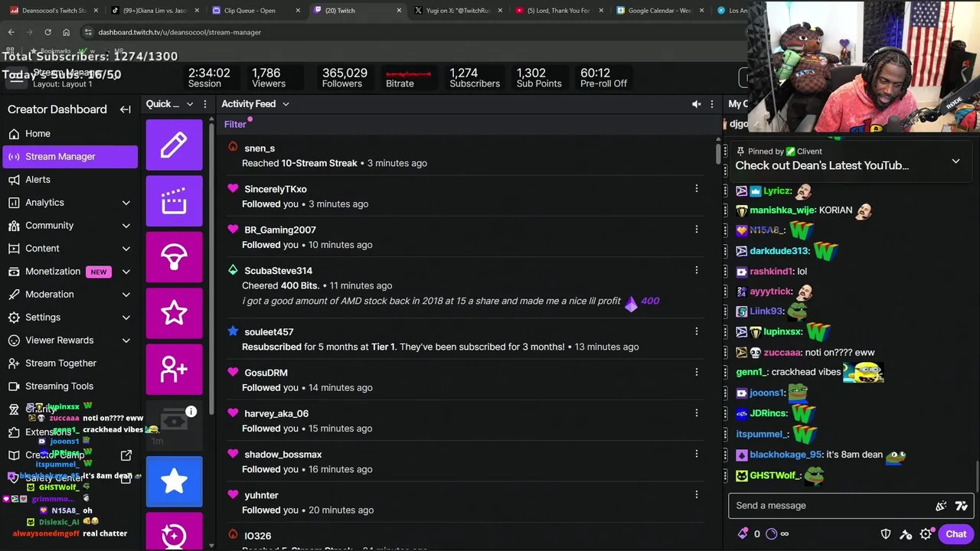Open options menu for shadow_bossmax follow event
The image size is (980, 551).
point(697,454)
